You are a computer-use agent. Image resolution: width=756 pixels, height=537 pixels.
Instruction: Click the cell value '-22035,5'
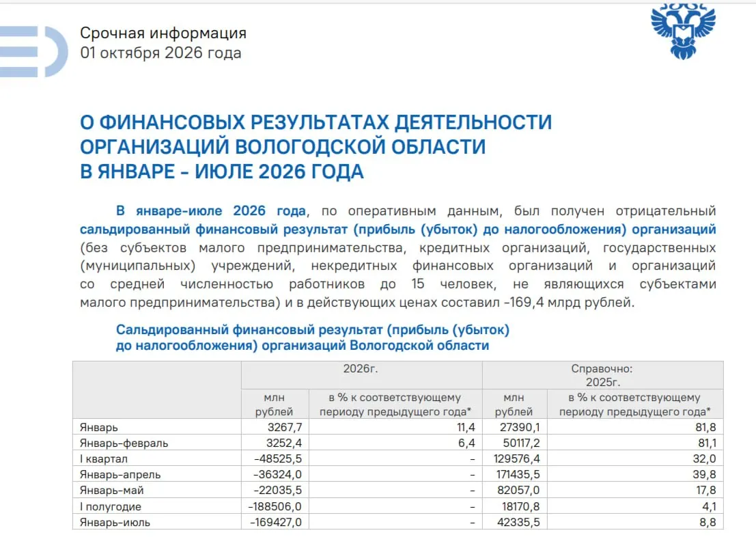pos(278,490)
